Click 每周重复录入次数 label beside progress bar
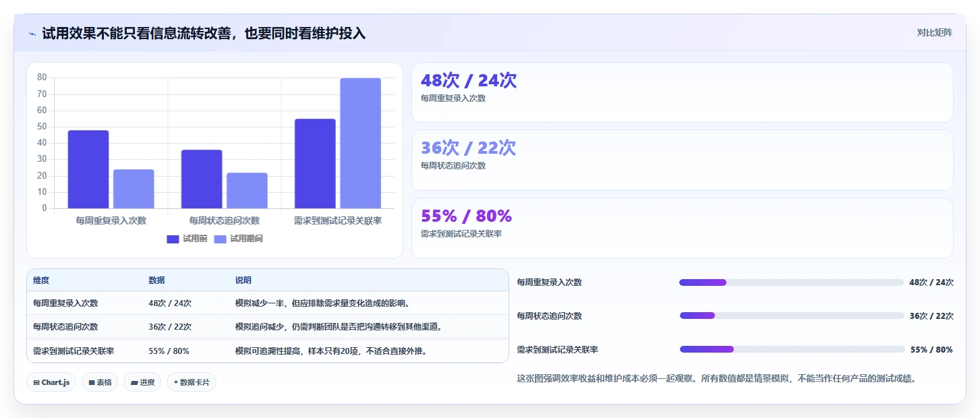980x418 pixels. (549, 282)
